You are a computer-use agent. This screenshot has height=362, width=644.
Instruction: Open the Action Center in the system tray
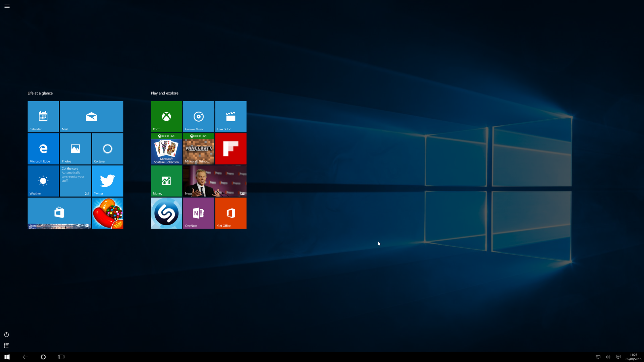pos(619,357)
